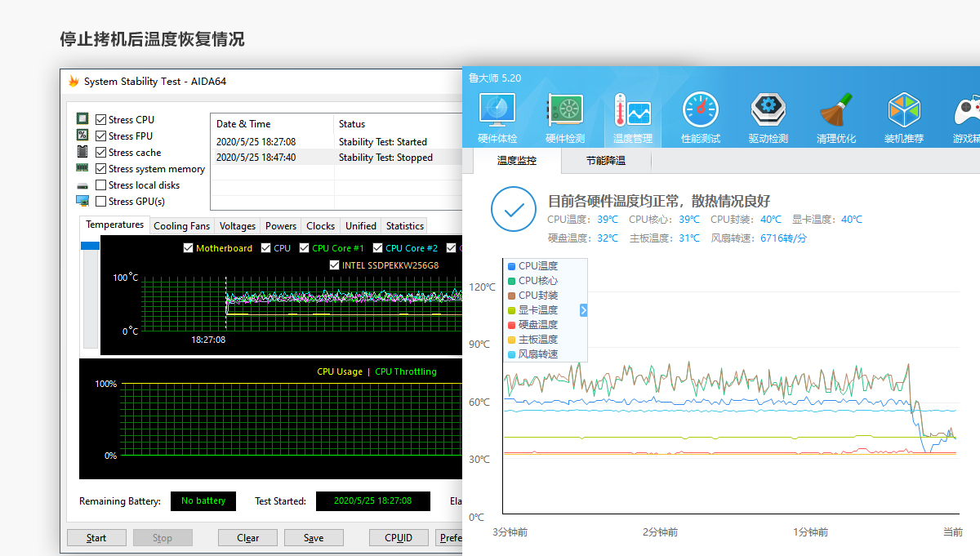Click the Test Started time field

click(x=372, y=500)
